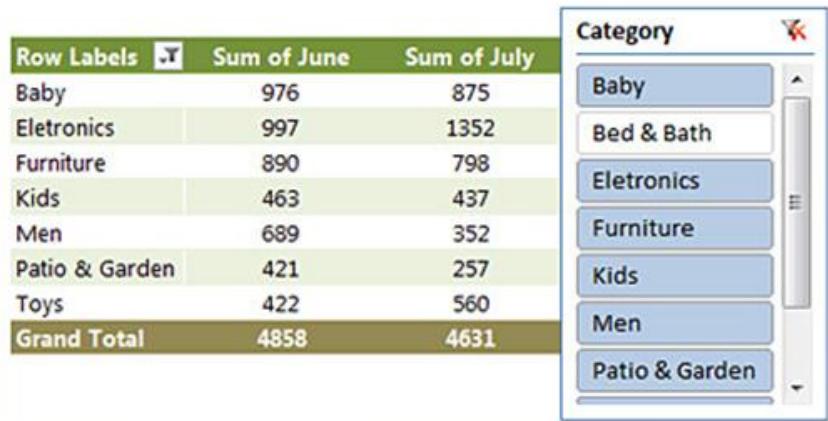The image size is (828, 421).
Task: Select Patio & Garden in the slicer
Action: [x=675, y=371]
